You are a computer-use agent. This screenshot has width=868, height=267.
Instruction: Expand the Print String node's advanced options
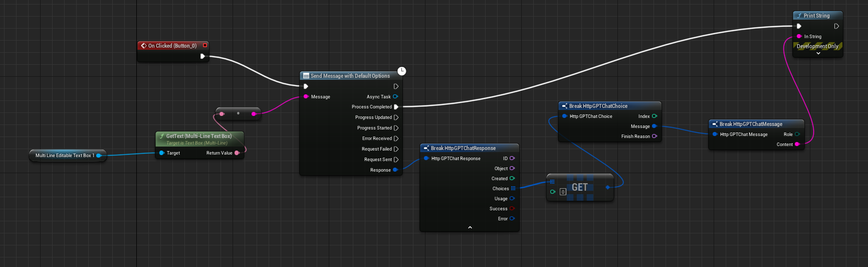818,53
